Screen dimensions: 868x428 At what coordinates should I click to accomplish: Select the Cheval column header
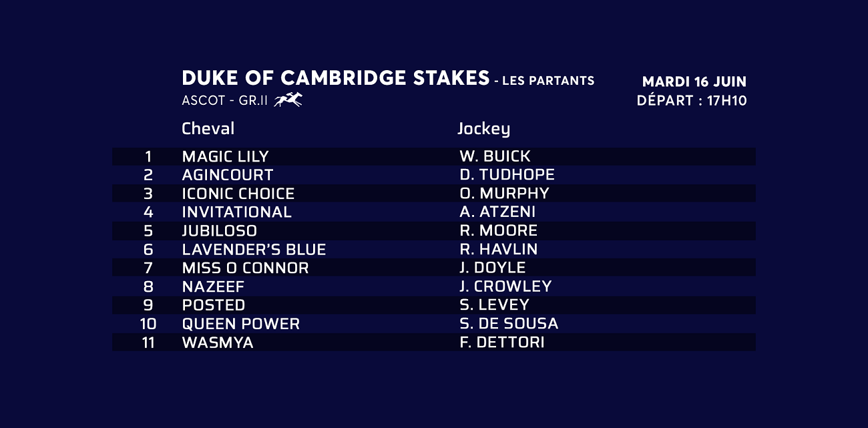click(x=208, y=128)
